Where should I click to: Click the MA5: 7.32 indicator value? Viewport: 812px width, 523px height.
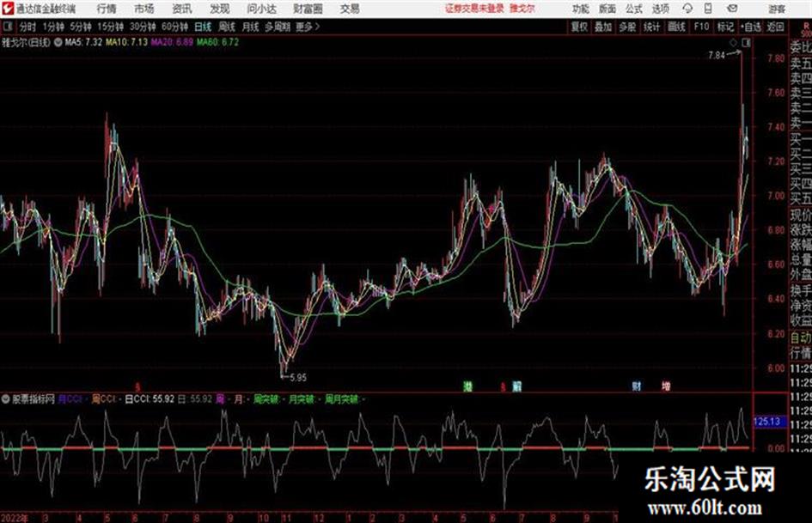click(83, 42)
